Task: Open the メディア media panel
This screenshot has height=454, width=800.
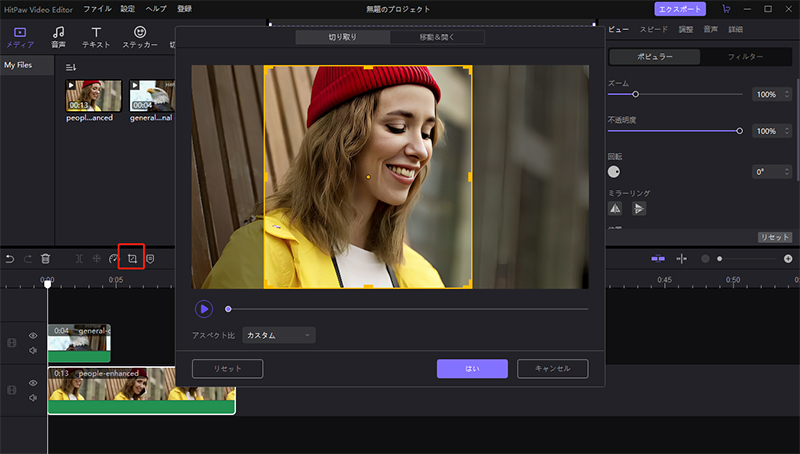Action: point(20,38)
